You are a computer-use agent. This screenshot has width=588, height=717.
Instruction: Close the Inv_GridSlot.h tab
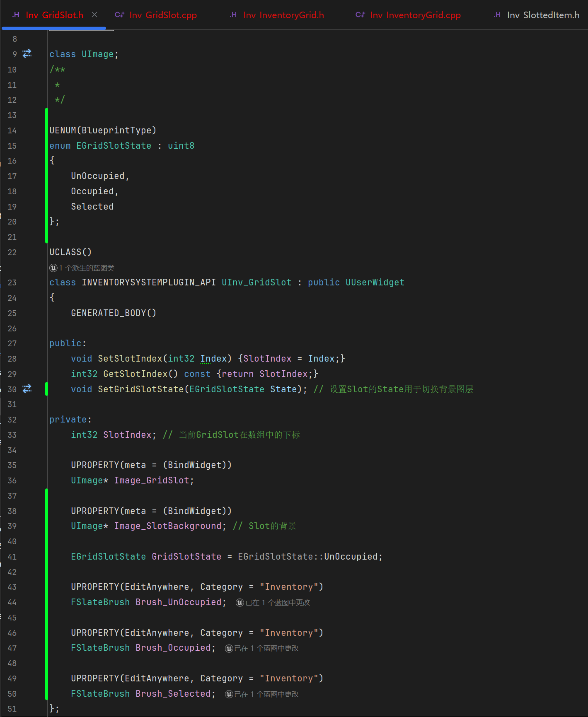94,15
